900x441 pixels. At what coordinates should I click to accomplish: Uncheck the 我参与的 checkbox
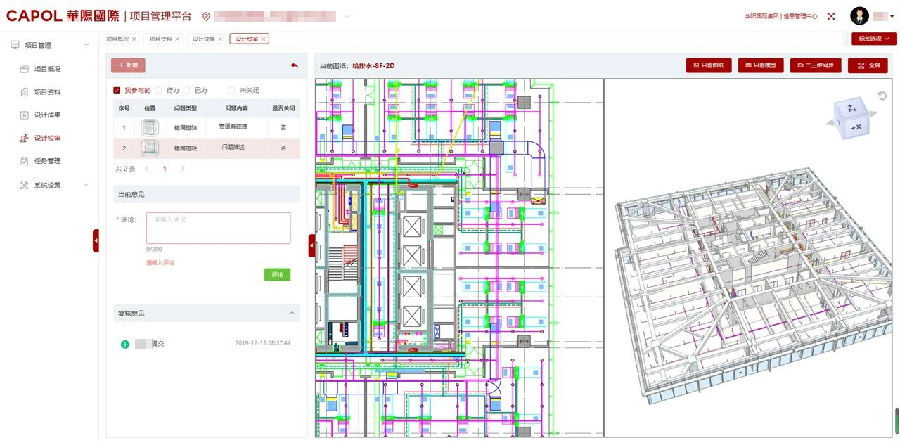[x=117, y=90]
